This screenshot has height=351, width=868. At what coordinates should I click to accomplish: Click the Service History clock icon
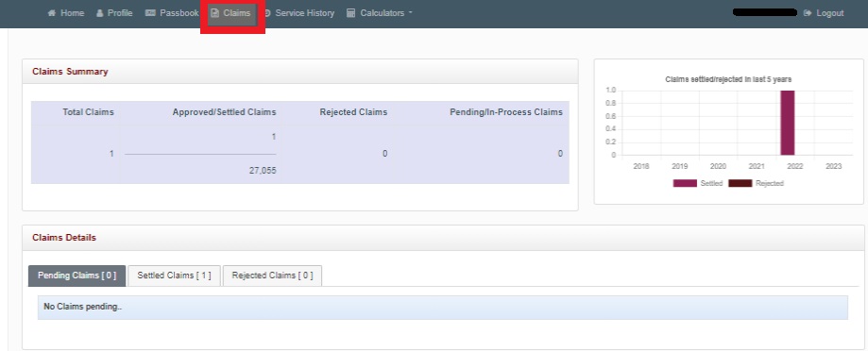click(x=266, y=12)
